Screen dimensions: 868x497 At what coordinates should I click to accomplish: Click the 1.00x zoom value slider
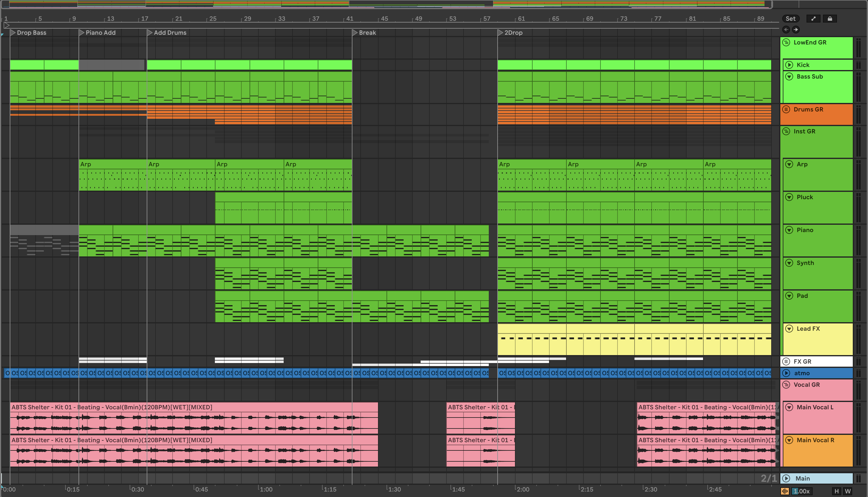click(801, 491)
